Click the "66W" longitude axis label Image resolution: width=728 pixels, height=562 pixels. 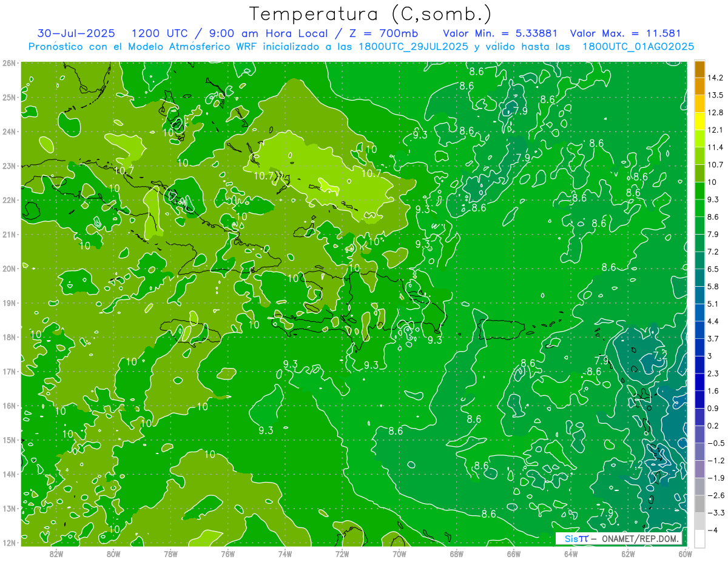tap(514, 553)
